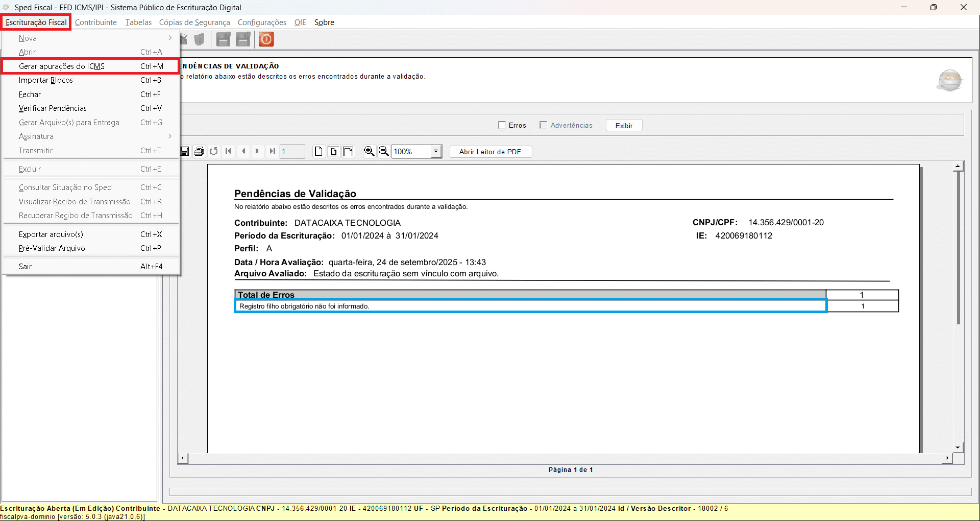Screen dimensions: 980x521
Task: Select the fit width view icon
Action: click(348, 151)
